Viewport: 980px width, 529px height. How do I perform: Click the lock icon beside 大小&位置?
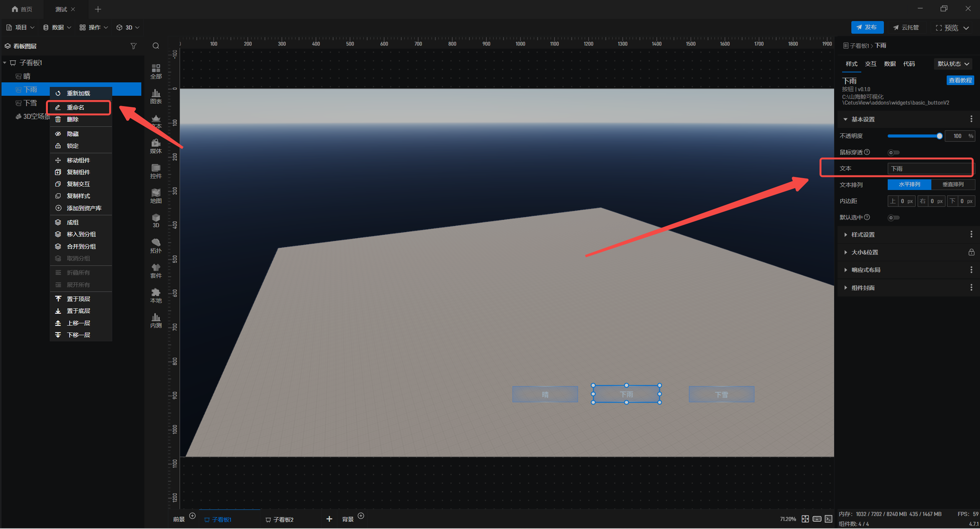coord(971,252)
